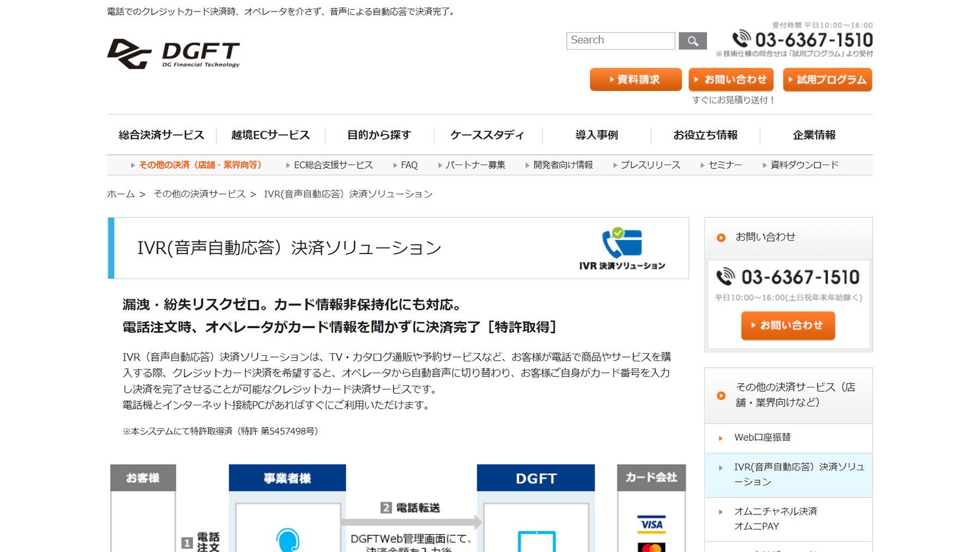Open sidebar Web口座振替 link
980x552 pixels.
coord(762,438)
